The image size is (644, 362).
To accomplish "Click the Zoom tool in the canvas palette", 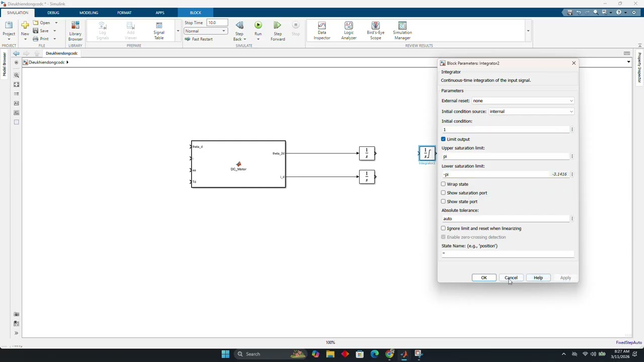I will [x=16, y=75].
